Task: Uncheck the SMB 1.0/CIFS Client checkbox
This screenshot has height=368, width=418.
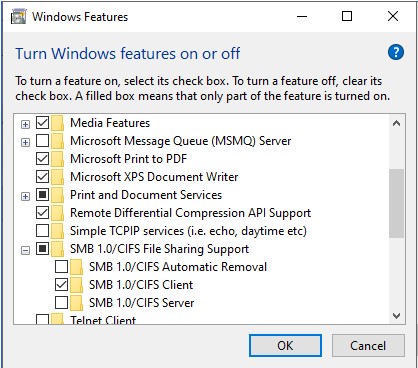Action: (61, 285)
